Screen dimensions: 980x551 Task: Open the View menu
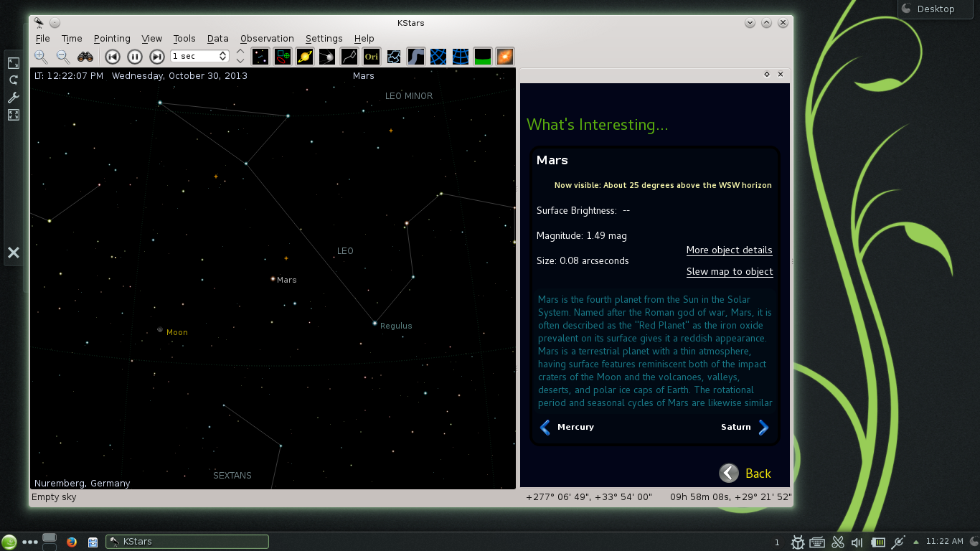click(x=152, y=39)
